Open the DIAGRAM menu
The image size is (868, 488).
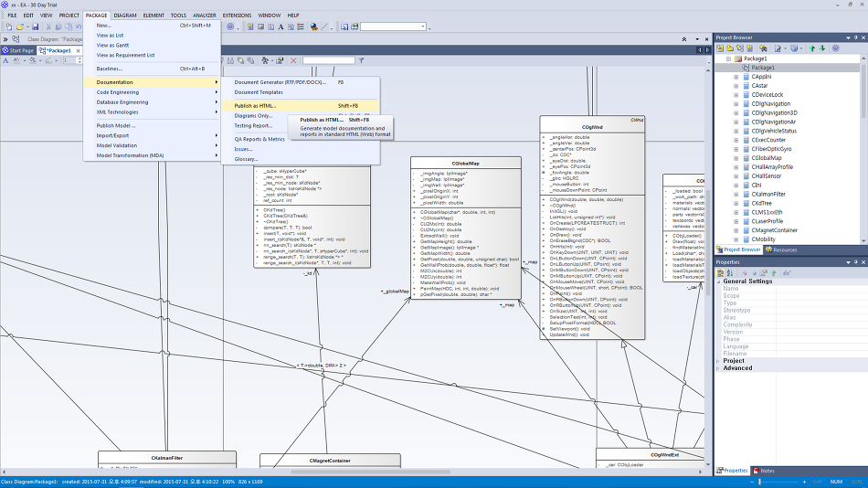125,16
